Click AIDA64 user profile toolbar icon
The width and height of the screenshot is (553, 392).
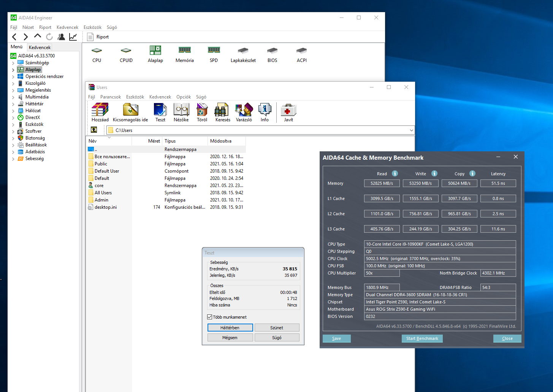coord(61,37)
